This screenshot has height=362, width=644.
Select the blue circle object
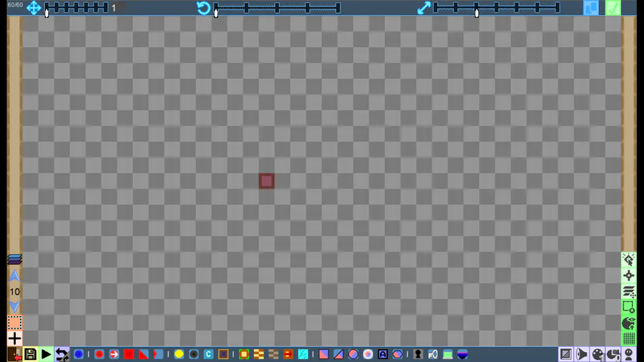pos(79,354)
